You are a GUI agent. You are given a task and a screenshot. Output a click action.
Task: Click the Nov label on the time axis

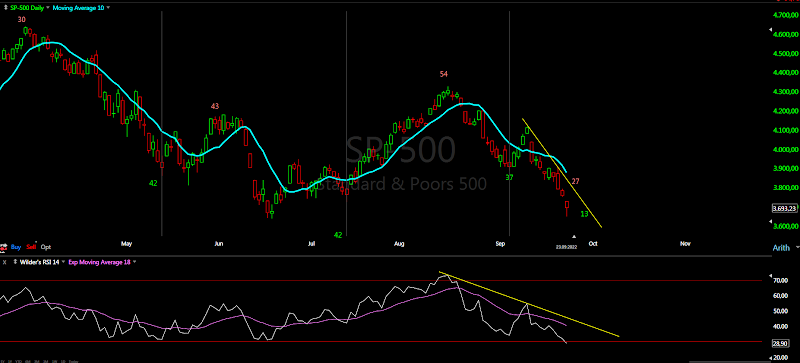[685, 244]
